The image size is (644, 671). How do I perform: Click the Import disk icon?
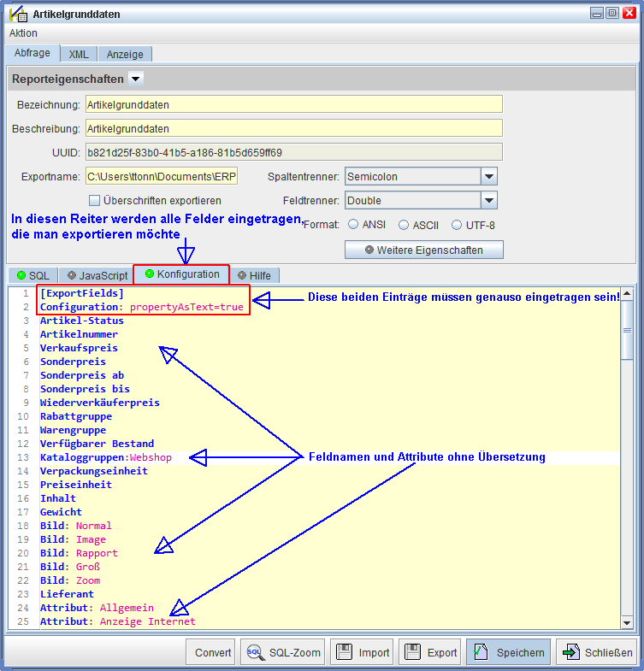344,652
